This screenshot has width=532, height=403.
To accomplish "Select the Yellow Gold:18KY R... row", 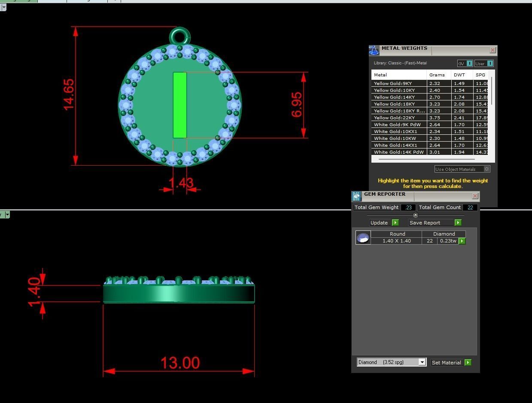I will click(430, 111).
